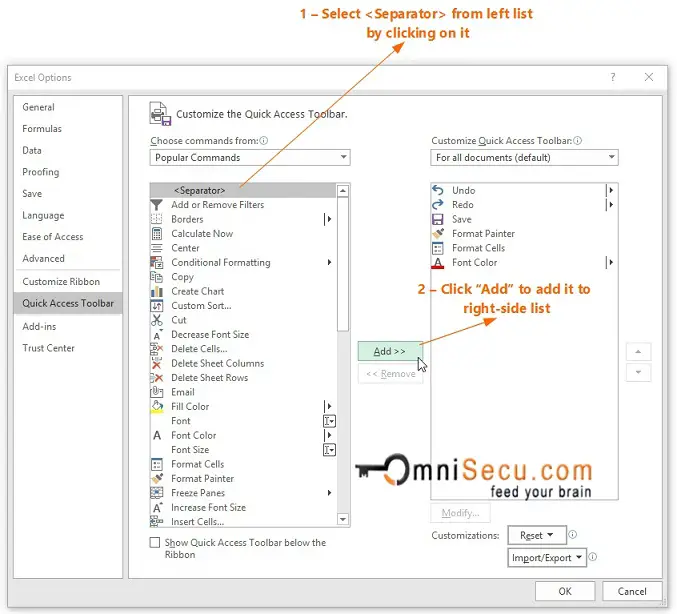The image size is (677, 614).
Task: Click the Font Color icon in the left list
Action: [157, 435]
